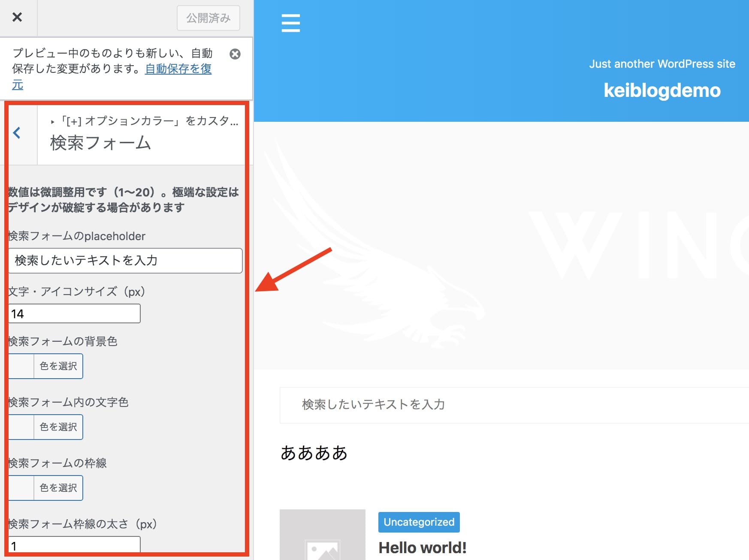749x560 pixels.
Task: Open 検索フォーム内の文字色 color picker
Action: click(x=58, y=427)
